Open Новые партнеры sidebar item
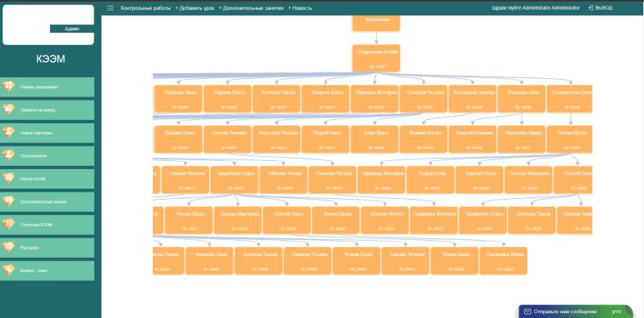 47,133
